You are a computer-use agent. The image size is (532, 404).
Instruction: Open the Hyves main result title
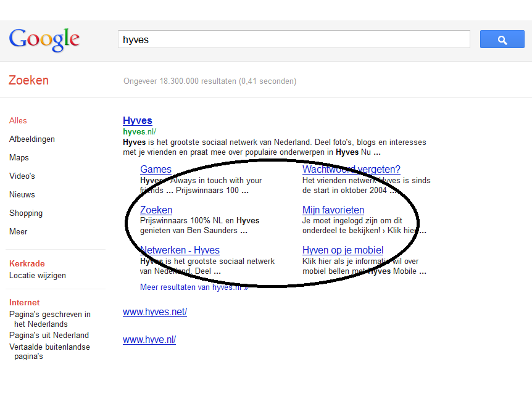click(x=138, y=120)
